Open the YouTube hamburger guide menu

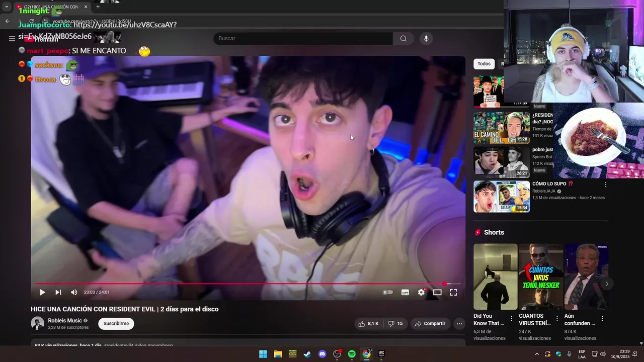click(12, 38)
